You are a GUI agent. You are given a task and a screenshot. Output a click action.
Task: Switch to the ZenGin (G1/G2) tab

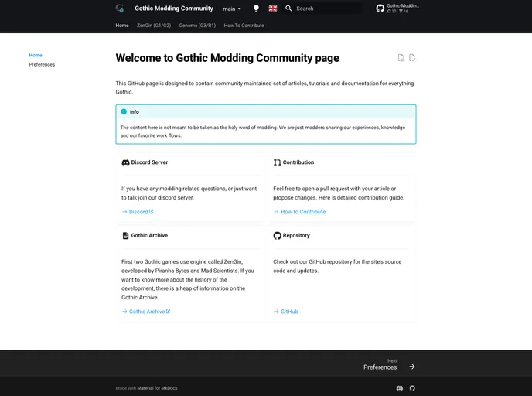154,25
